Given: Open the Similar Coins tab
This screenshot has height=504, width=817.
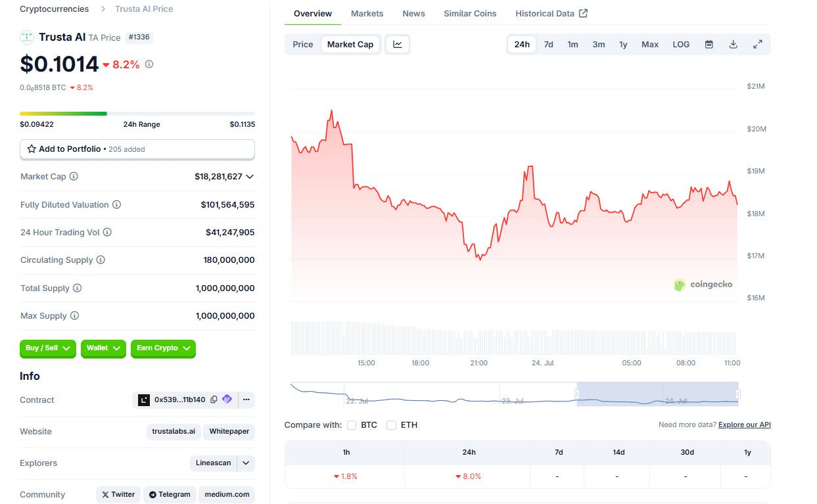Looking at the screenshot, I should click(x=470, y=14).
